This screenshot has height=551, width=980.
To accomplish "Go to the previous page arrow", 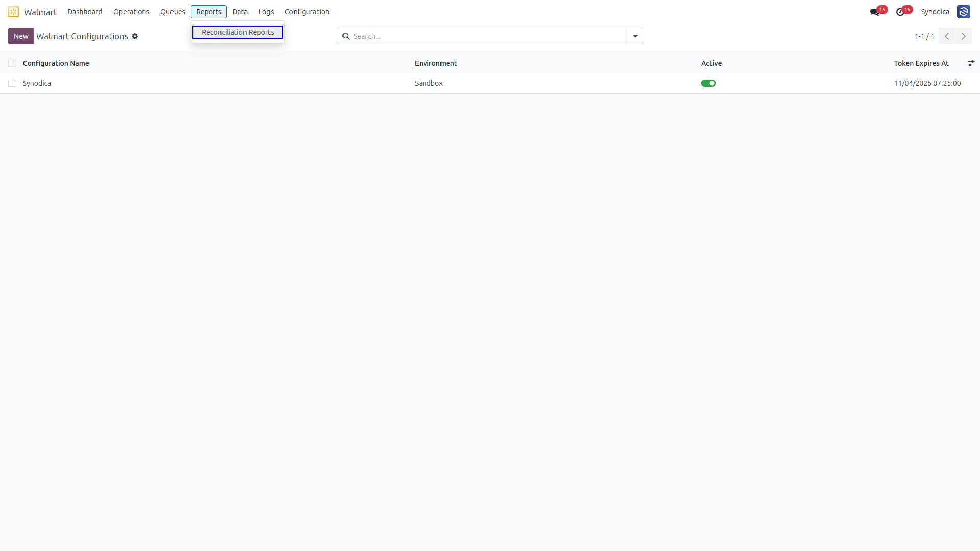I will (947, 36).
